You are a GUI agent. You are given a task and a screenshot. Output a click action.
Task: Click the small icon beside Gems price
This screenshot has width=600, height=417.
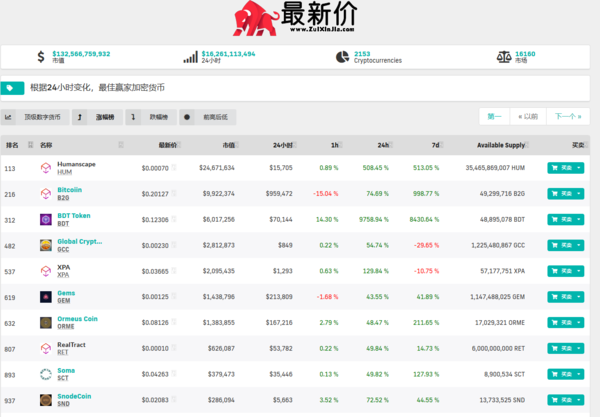tap(174, 296)
